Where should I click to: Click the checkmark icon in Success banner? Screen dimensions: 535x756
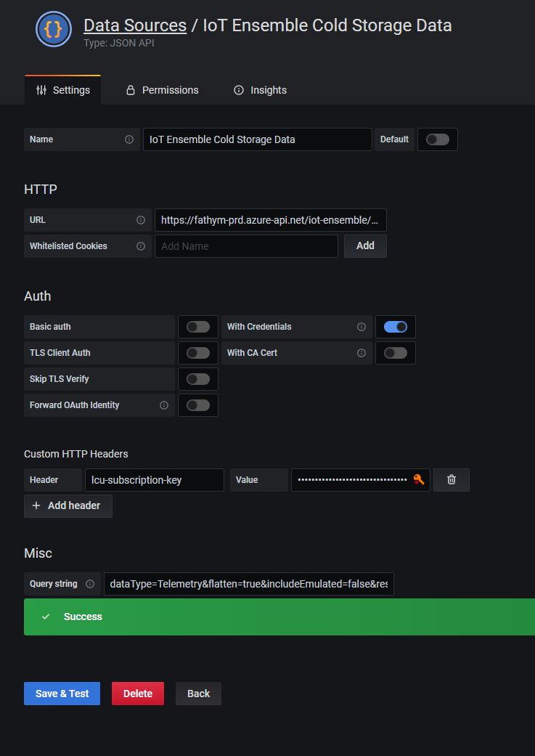[46, 617]
